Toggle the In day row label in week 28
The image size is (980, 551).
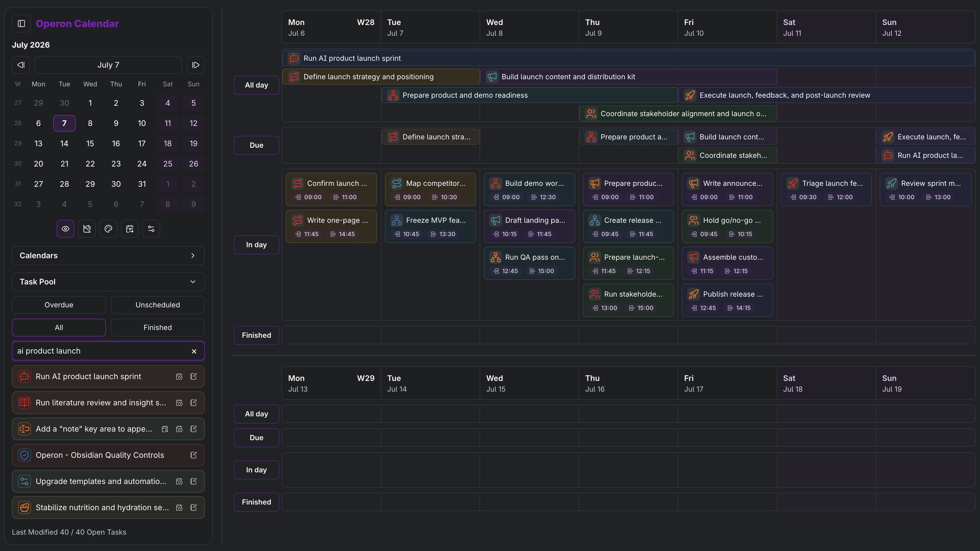(256, 245)
